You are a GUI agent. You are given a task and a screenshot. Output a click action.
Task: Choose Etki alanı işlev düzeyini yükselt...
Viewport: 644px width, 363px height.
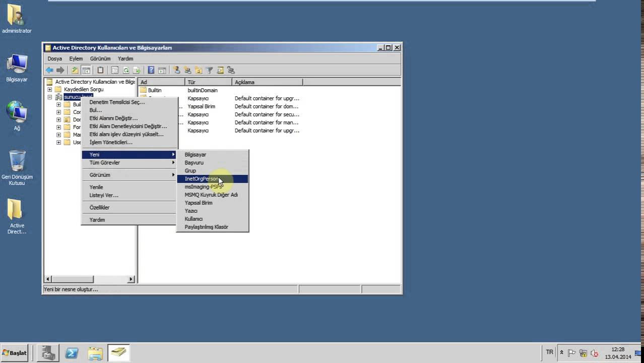coord(130,134)
